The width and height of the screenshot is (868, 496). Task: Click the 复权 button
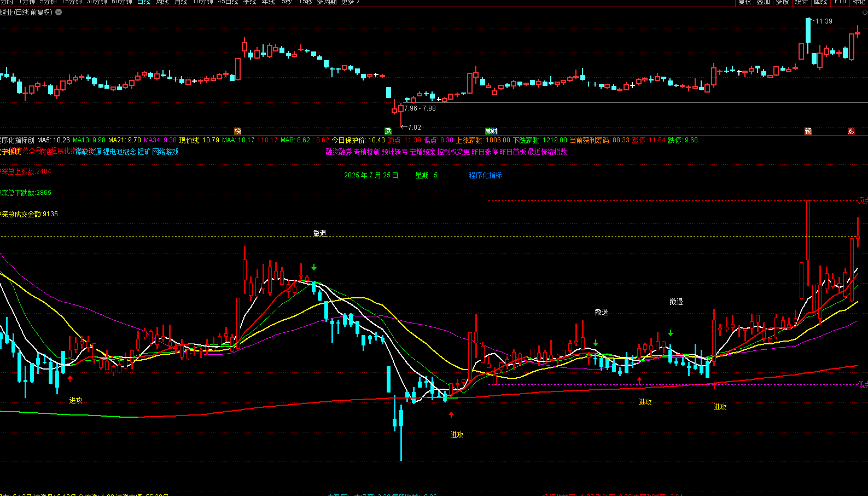point(745,2)
